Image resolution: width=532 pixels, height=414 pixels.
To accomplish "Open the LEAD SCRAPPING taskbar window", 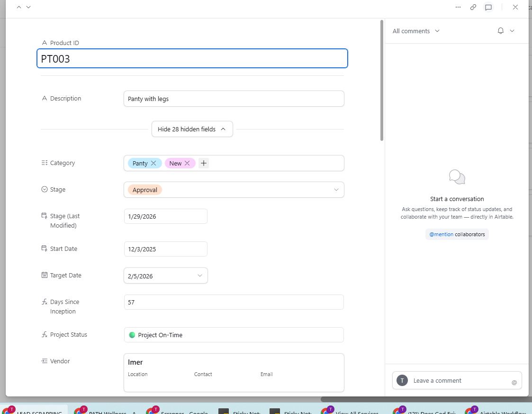I will click(34, 410).
